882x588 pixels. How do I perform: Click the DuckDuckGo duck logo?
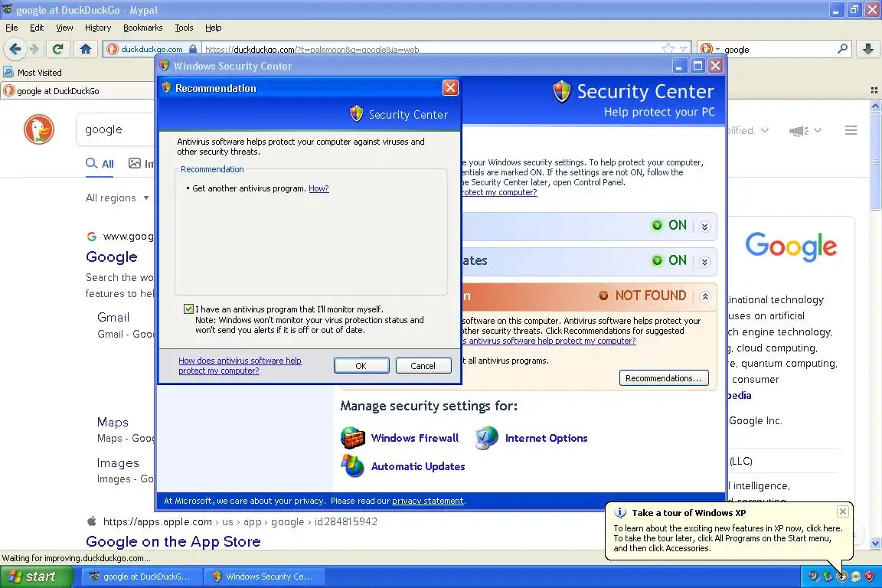click(x=39, y=129)
